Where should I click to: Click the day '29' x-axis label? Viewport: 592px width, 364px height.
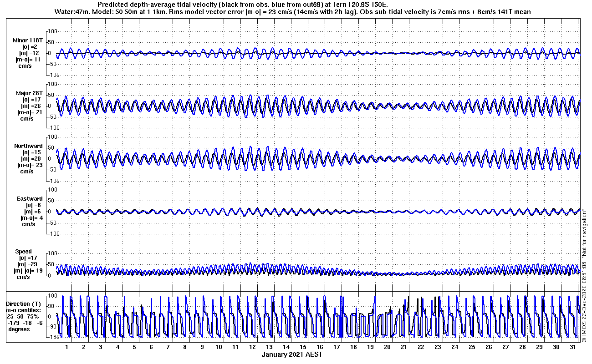[539, 347]
